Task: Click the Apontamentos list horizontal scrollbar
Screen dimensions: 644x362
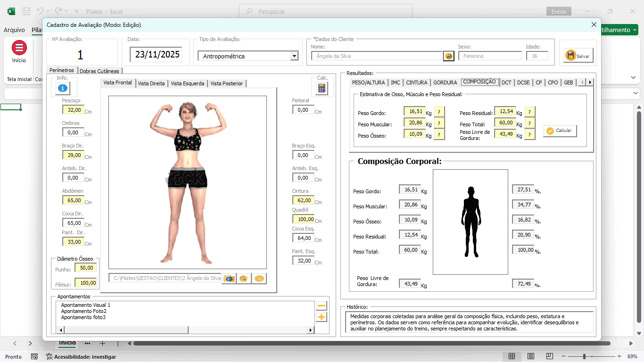Action: (185, 330)
